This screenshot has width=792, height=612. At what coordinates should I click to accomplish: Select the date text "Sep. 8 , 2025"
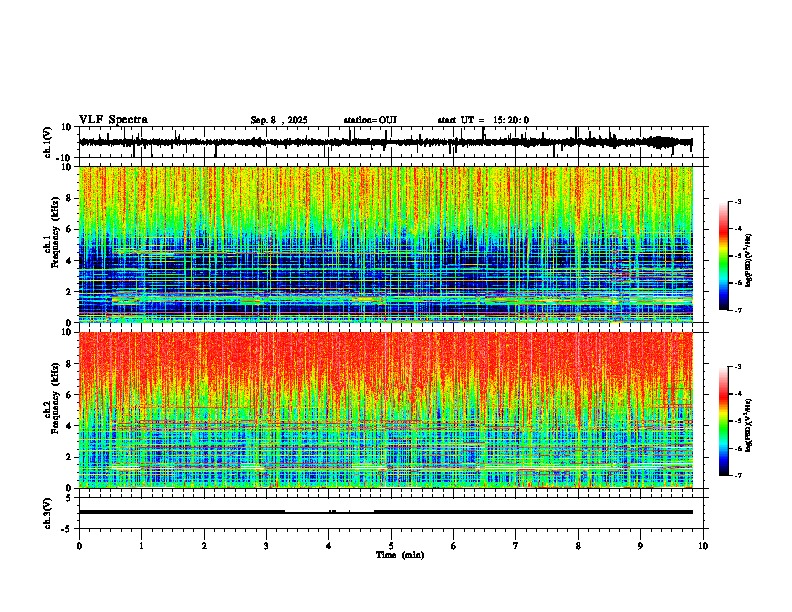click(x=279, y=120)
